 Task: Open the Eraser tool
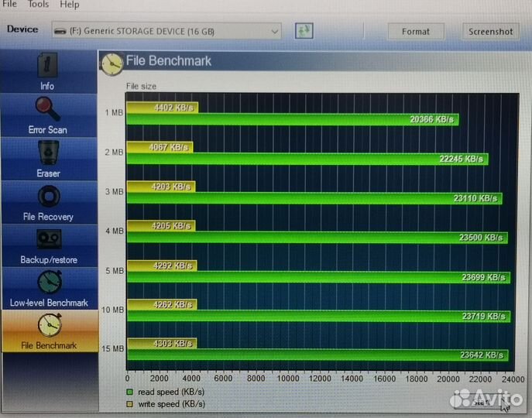pyautogui.click(x=48, y=159)
